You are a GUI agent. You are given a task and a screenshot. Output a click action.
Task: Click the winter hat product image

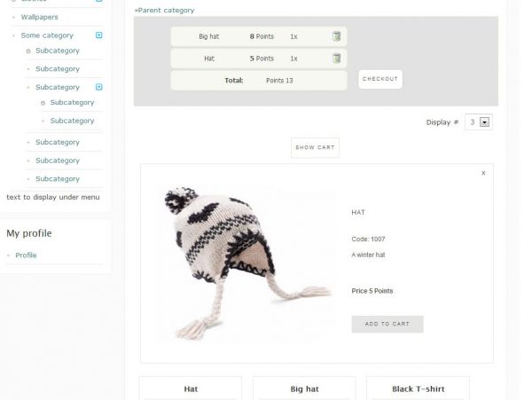tap(246, 263)
